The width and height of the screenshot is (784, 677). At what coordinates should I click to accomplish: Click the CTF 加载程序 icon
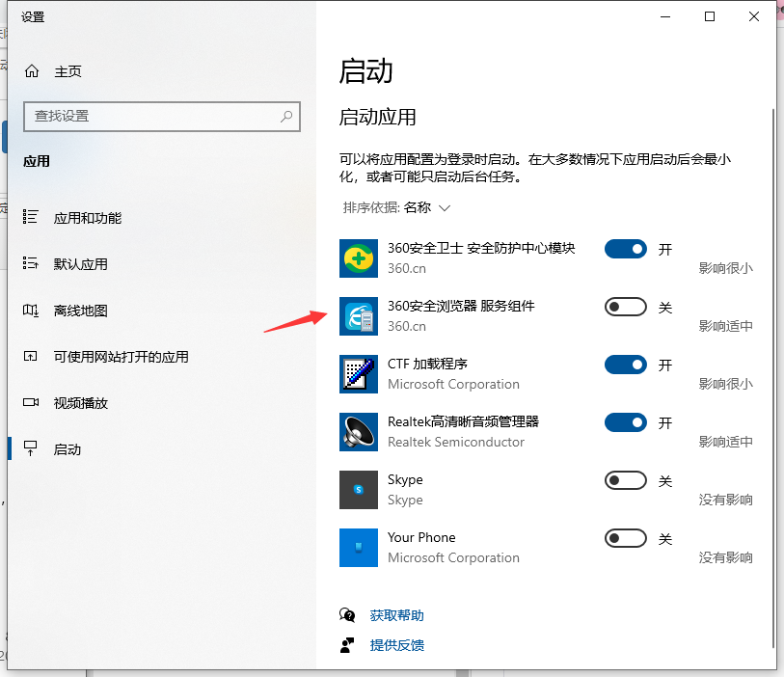click(358, 374)
